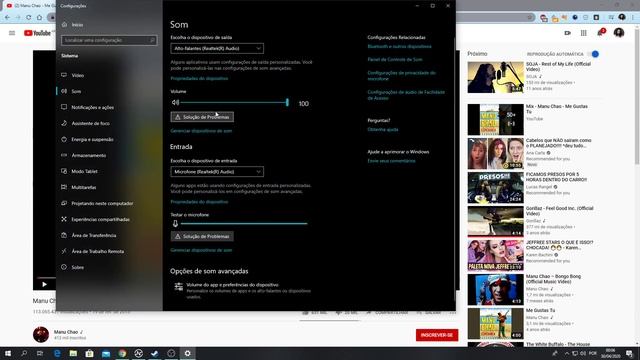The image size is (640, 360).
Task: Mute output via volume speaker icon
Action: pos(175,102)
